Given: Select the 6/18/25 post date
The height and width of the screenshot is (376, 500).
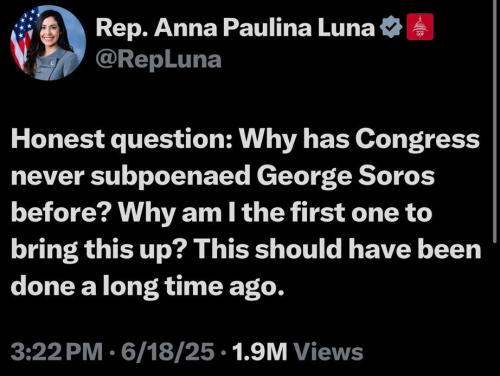Looking at the screenshot, I should click(168, 352).
